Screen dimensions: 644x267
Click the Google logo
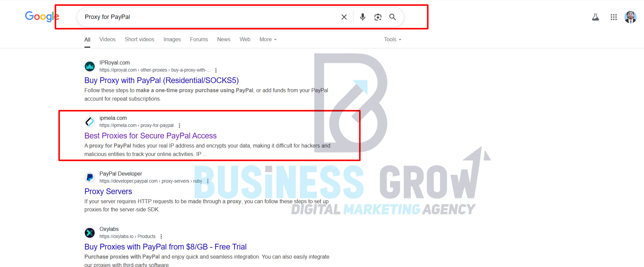coord(42,16)
